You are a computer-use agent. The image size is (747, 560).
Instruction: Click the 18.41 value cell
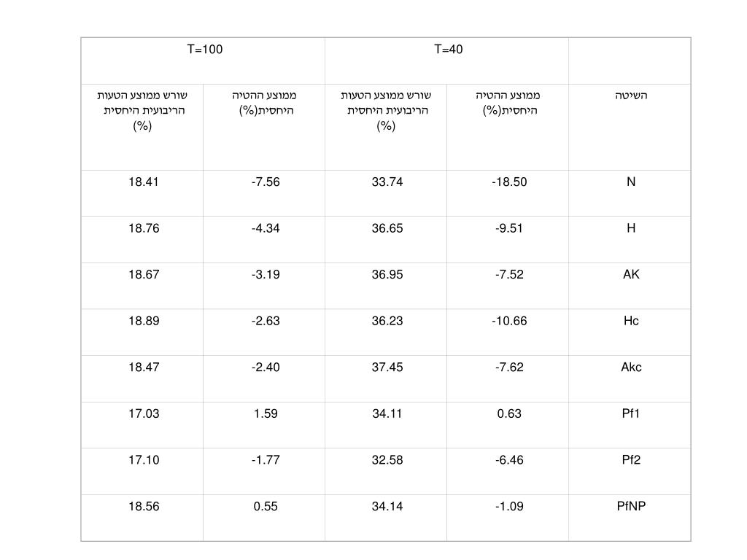[143, 182]
